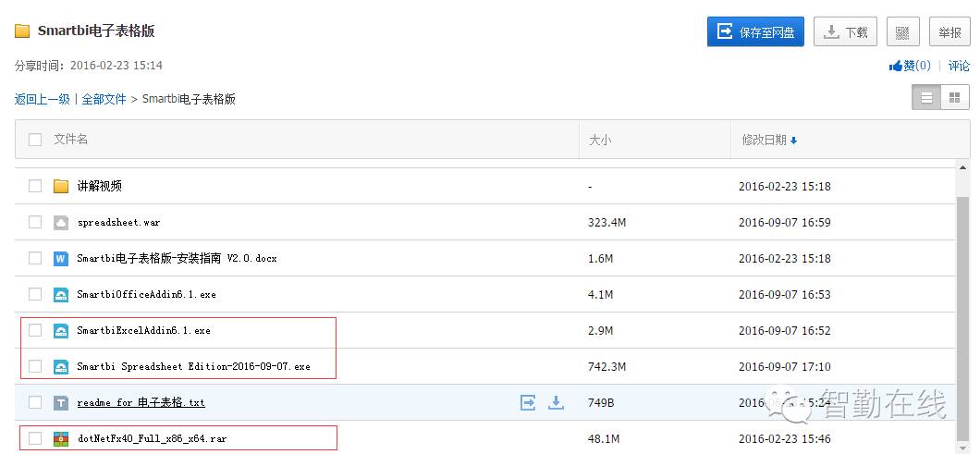Click the Word docx file icon

tap(61, 258)
